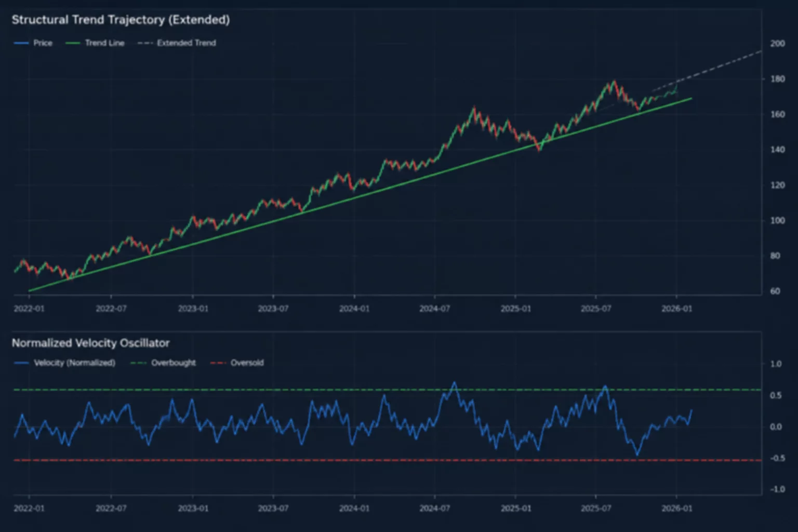798x532 pixels.
Task: Click 2026-01 on the oscillator chart date axis
Action: tap(677, 508)
